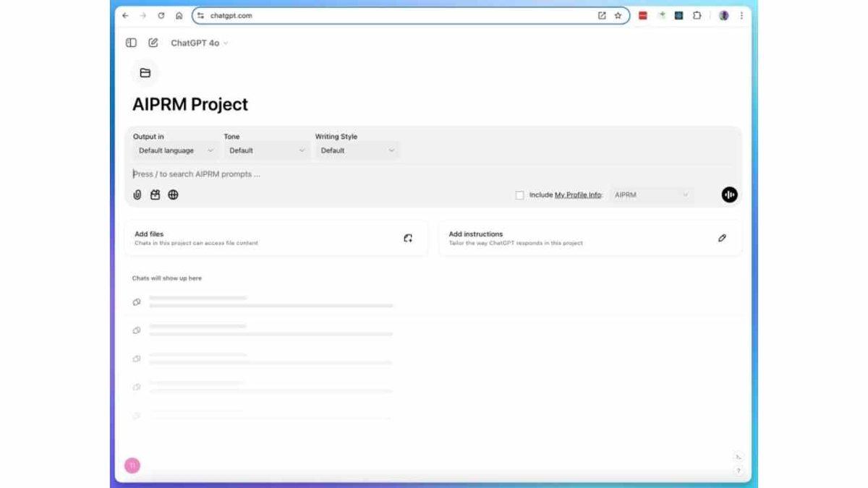
Task: Reload the page in the browser
Action: (161, 15)
